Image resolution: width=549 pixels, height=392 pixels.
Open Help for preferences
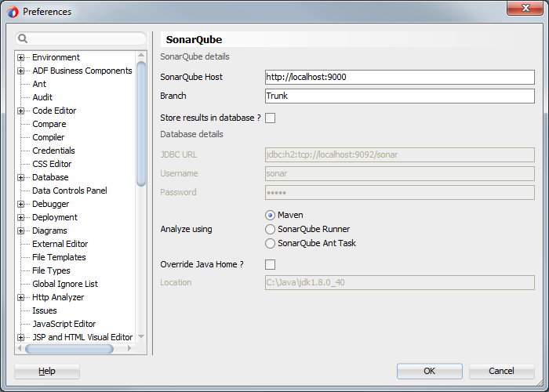coord(47,371)
